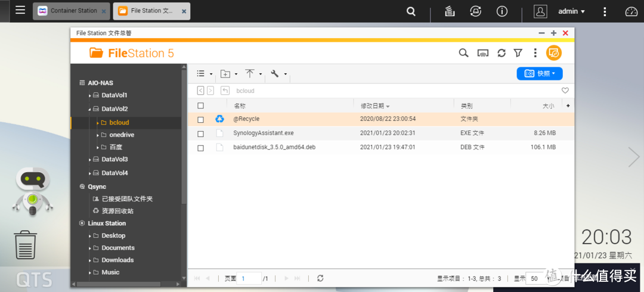The width and height of the screenshot is (644, 292).
Task: Collapse the DataVol2 tree node
Action: click(x=90, y=110)
